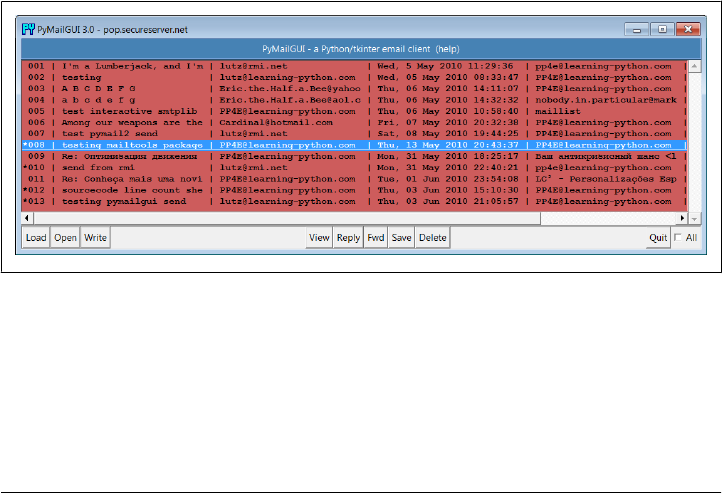Click the vertical scrollbar up arrow
Viewport: 722px width, 493px height.
click(x=694, y=66)
